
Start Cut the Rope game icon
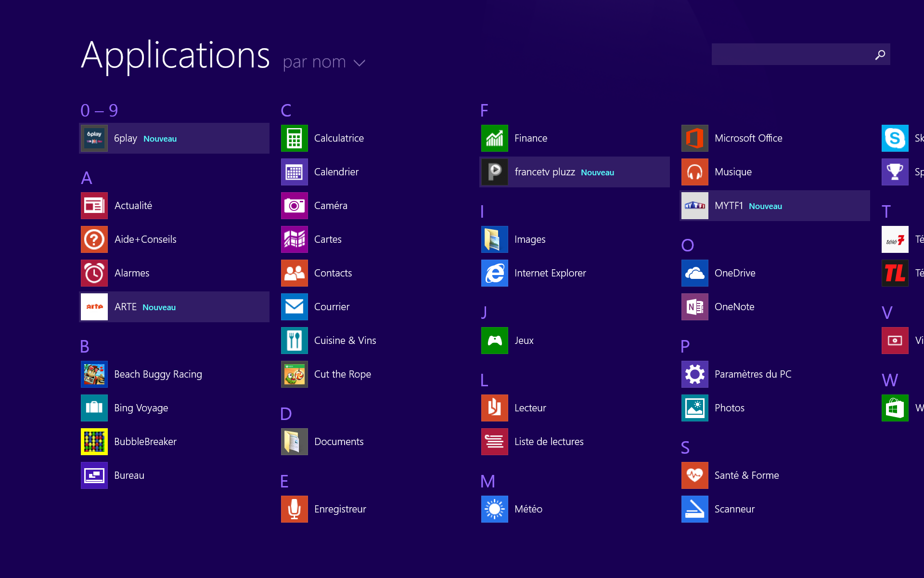click(x=295, y=374)
